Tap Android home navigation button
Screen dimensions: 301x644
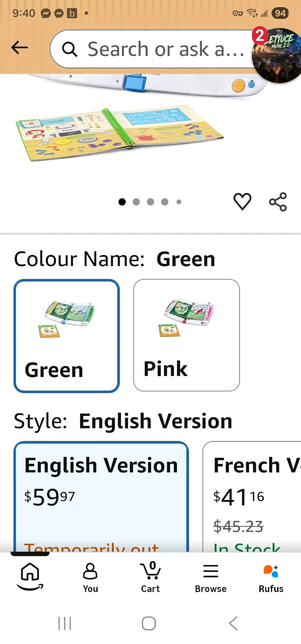point(149,623)
